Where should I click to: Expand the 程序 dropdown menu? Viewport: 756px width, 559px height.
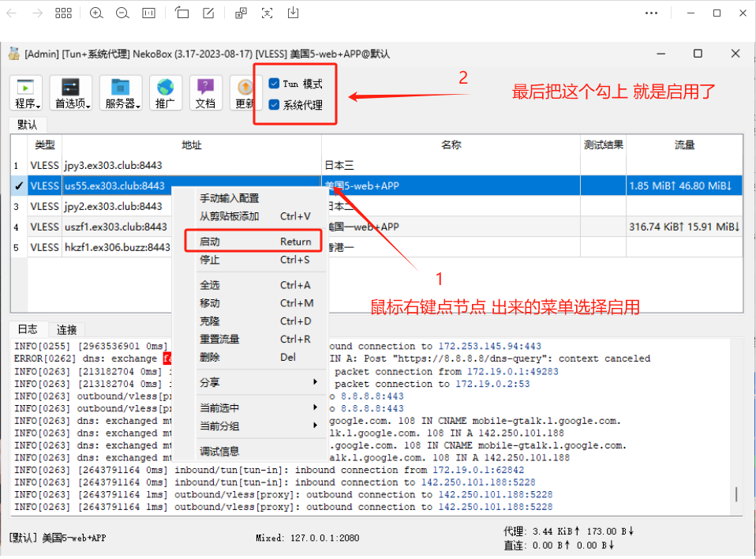pyautogui.click(x=28, y=93)
